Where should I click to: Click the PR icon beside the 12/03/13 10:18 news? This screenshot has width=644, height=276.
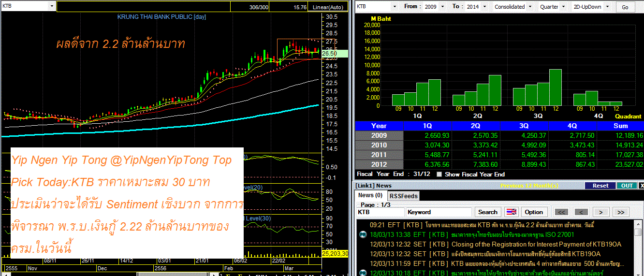pos(363,273)
